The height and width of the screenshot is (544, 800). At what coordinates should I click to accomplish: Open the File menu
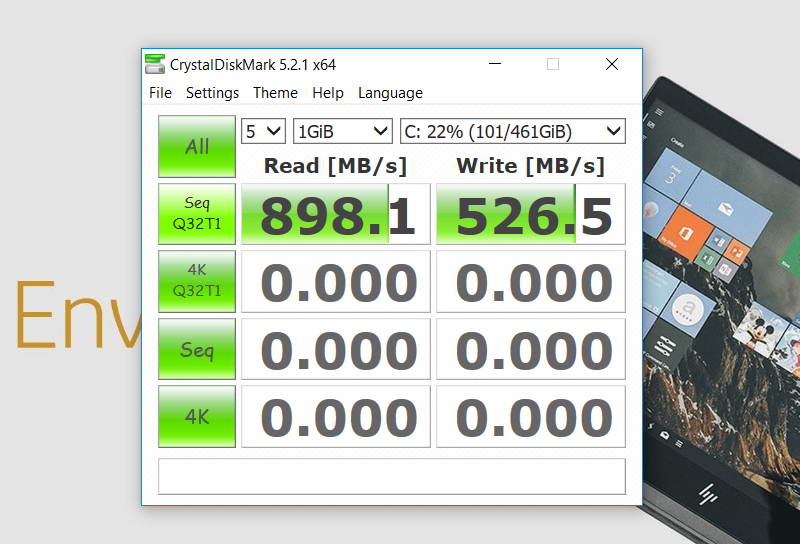160,93
